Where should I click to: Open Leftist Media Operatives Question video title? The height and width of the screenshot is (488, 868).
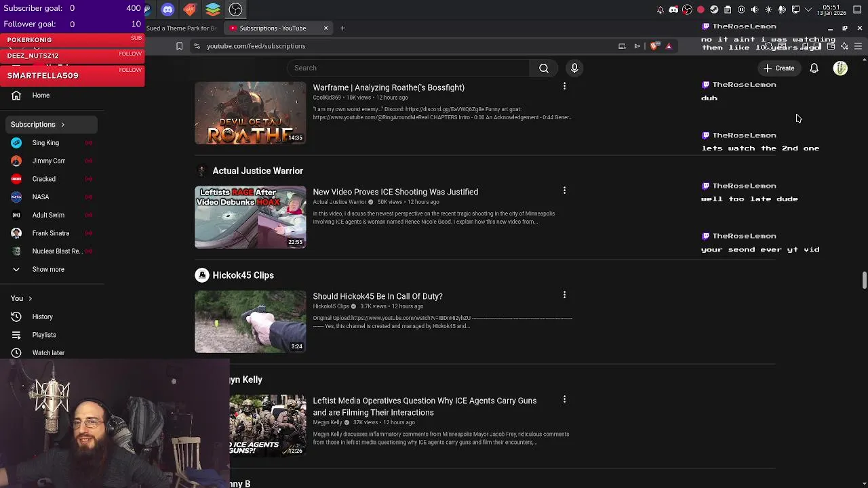coord(425,407)
